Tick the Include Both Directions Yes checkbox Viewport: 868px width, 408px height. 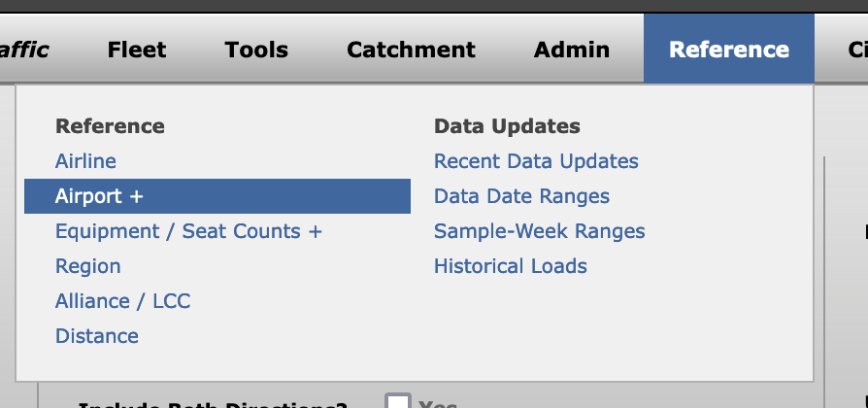[397, 402]
